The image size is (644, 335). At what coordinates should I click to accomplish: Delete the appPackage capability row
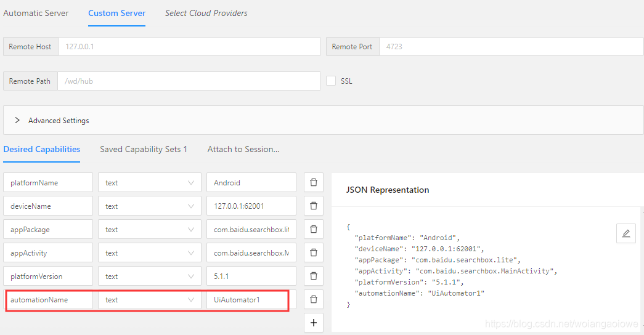[314, 230]
